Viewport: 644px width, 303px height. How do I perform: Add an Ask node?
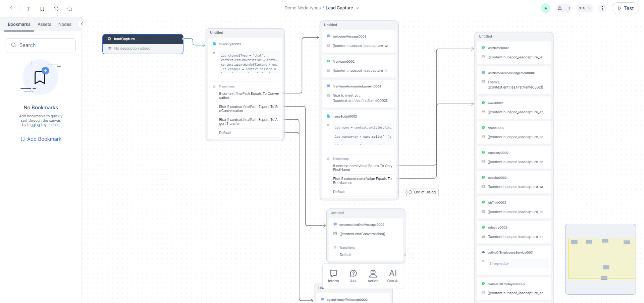(x=353, y=276)
